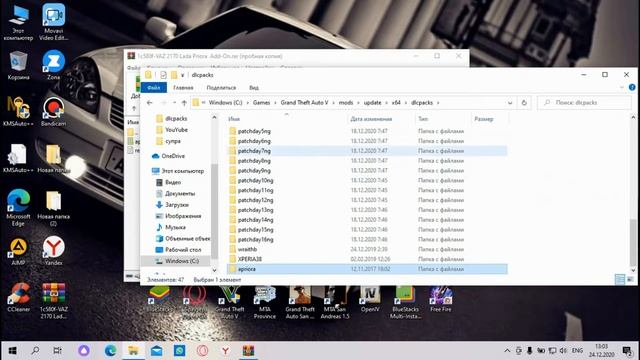Refresh the dlcpacks folder view
640x360 pixels.
(524, 103)
